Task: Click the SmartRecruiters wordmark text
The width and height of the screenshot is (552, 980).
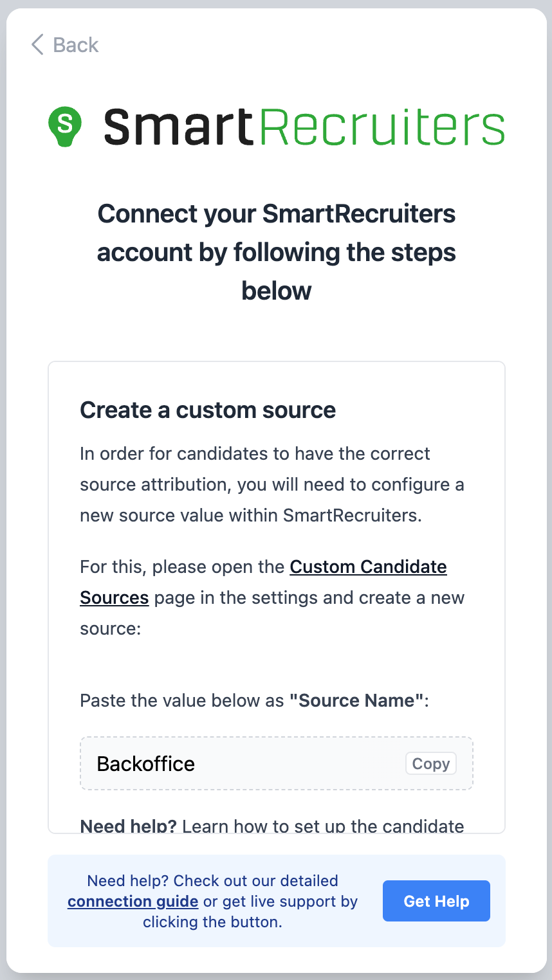Action: click(304, 126)
